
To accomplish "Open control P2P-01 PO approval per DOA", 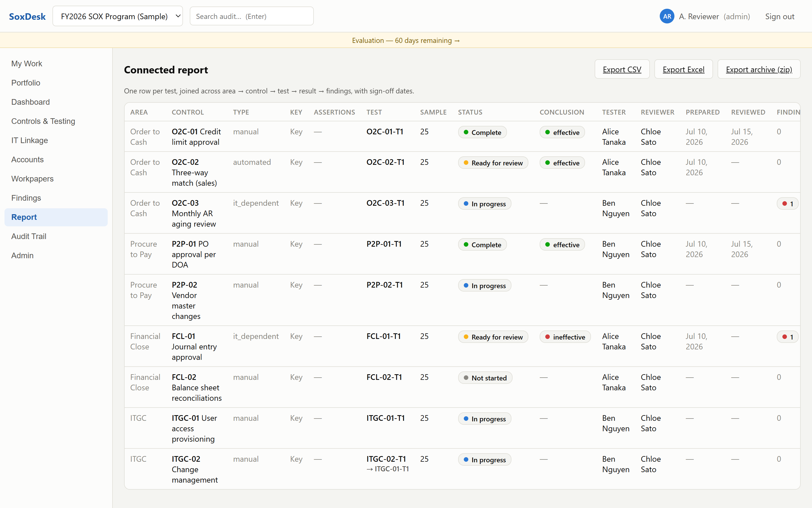I will point(194,254).
